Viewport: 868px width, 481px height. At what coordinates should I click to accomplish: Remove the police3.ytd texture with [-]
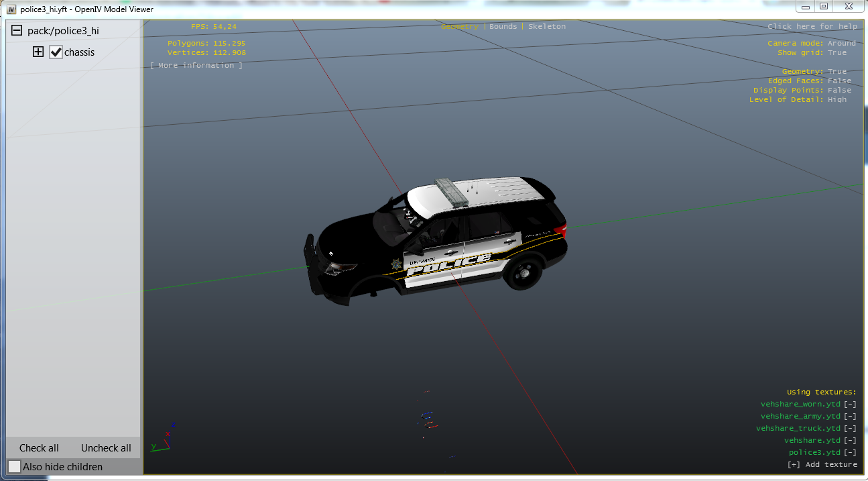(850, 453)
